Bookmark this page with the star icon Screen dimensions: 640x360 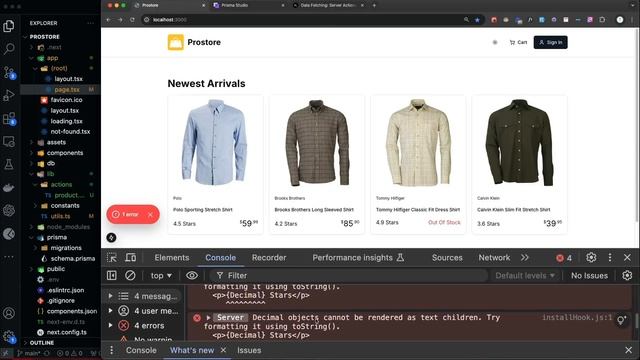tap(477, 20)
